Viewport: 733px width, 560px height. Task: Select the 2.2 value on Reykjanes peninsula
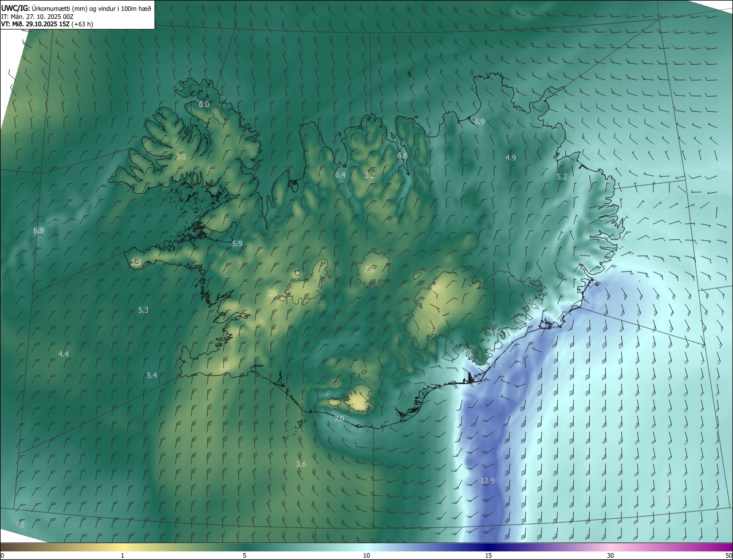tap(224, 366)
